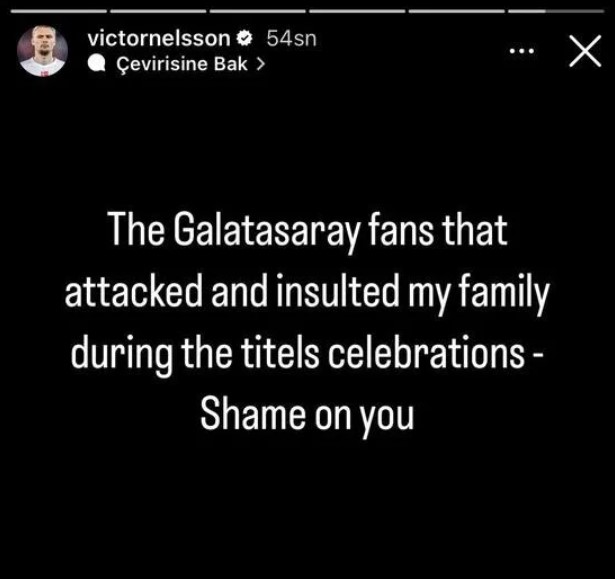Click the 'attacked and insulted my family' line

point(307,293)
